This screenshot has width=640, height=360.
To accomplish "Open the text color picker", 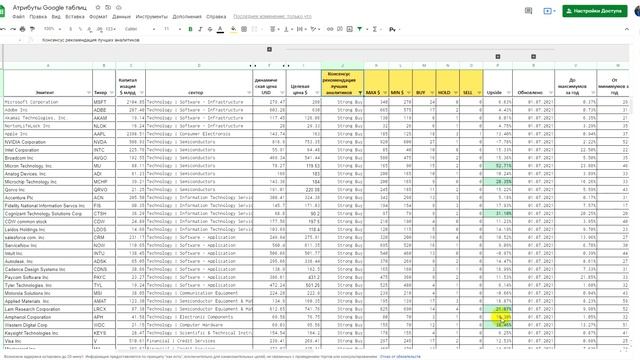I will (220, 29).
